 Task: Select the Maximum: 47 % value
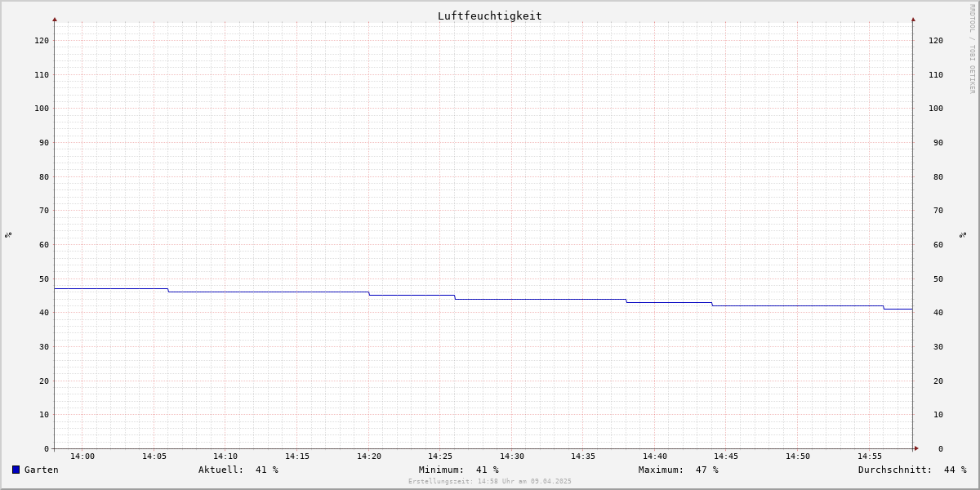[x=679, y=470]
